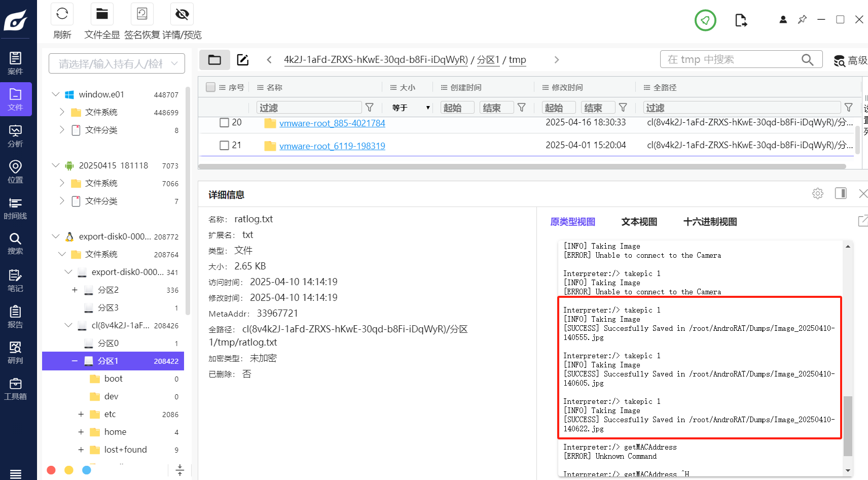Click the modified time filter funnel
868x480 pixels.
(623, 108)
